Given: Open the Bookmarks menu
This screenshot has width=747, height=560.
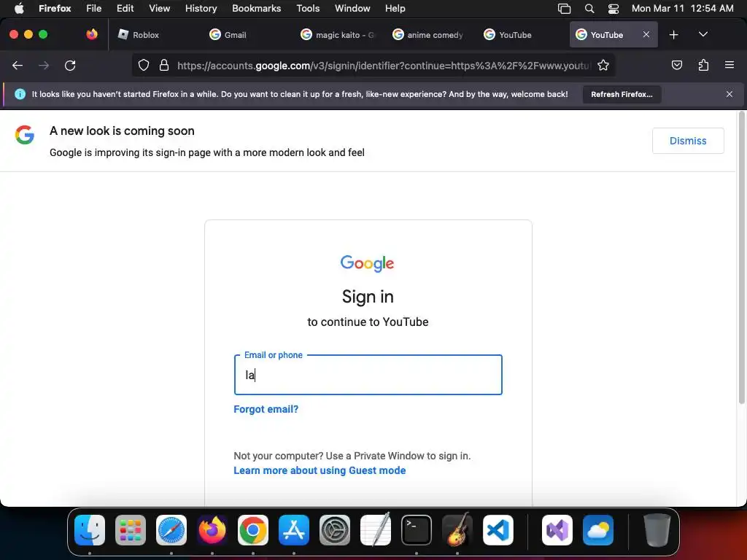Looking at the screenshot, I should [x=256, y=8].
